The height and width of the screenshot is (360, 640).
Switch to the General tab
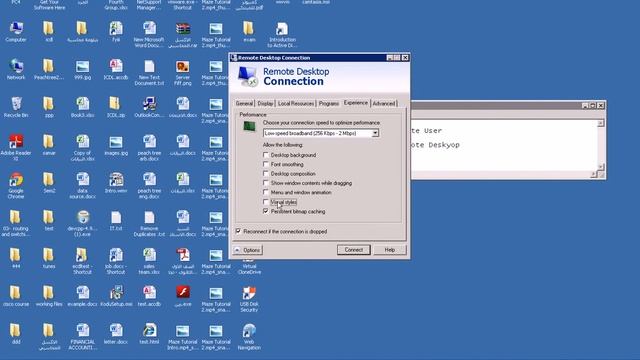tap(244, 104)
